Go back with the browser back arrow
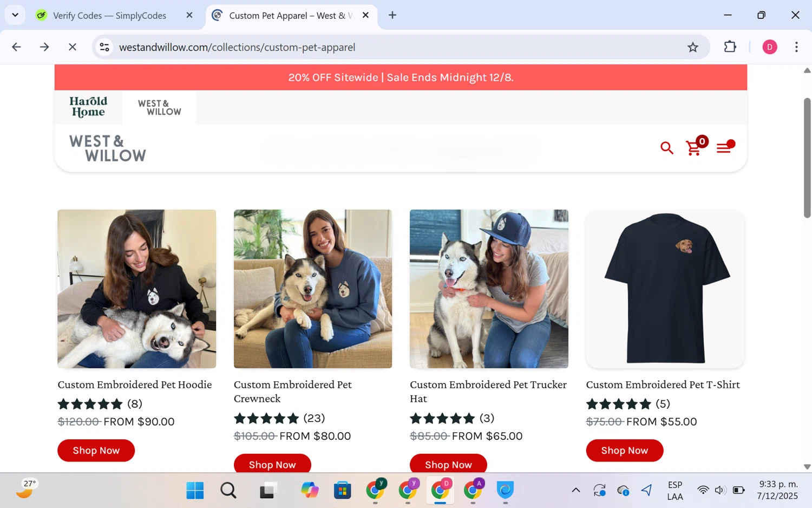Image resolution: width=812 pixels, height=508 pixels. point(16,47)
